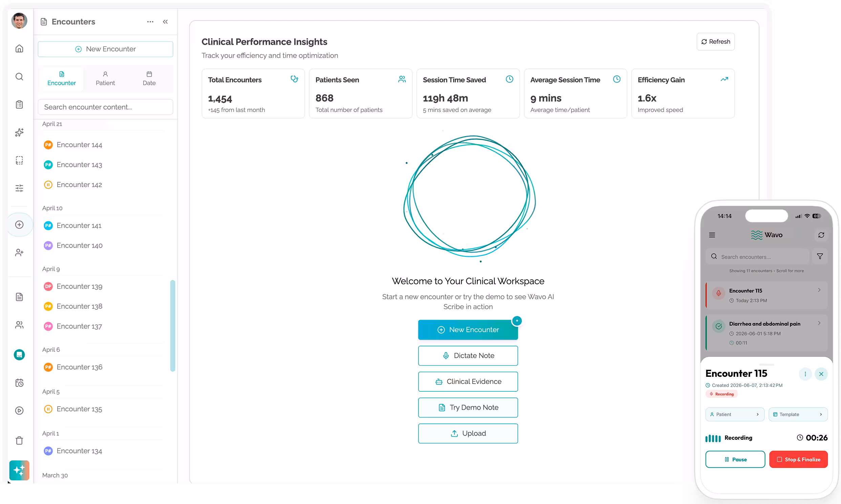The height and width of the screenshot is (504, 841).
Task: Open the AI sparkles wand icon in sidebar
Action: tap(19, 132)
